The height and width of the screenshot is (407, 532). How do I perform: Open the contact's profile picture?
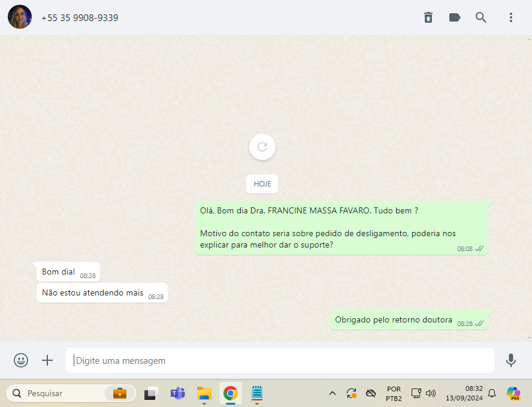coord(20,17)
